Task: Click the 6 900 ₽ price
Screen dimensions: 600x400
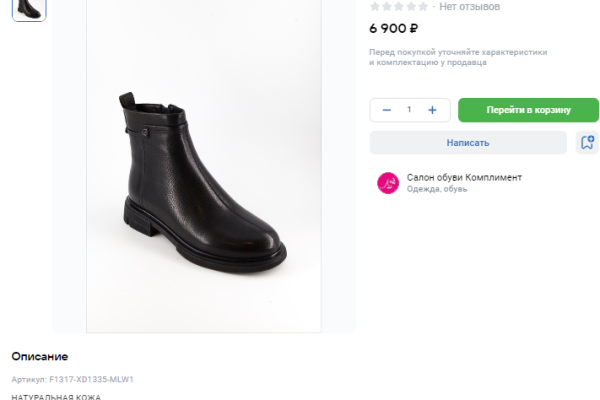Action: 394,29
